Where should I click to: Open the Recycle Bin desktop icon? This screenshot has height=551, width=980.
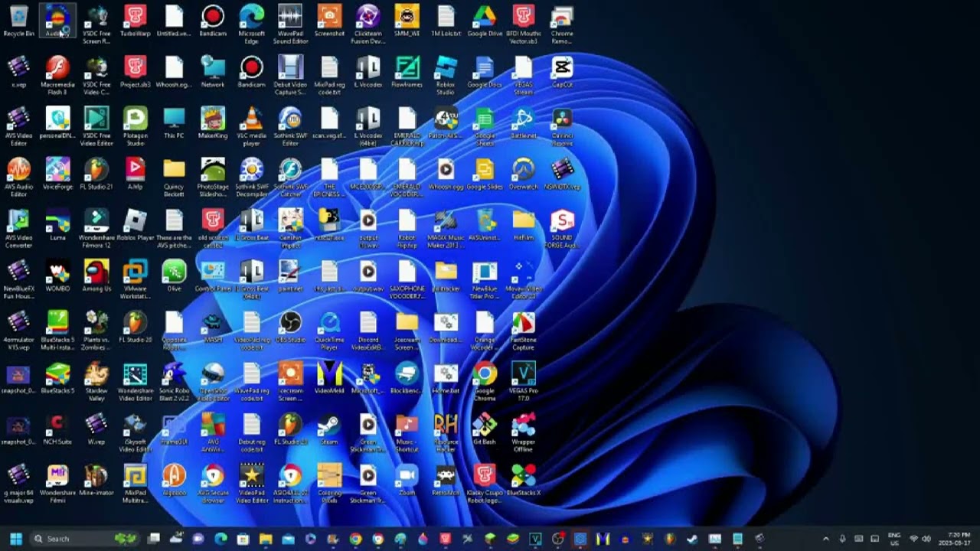pos(18,21)
